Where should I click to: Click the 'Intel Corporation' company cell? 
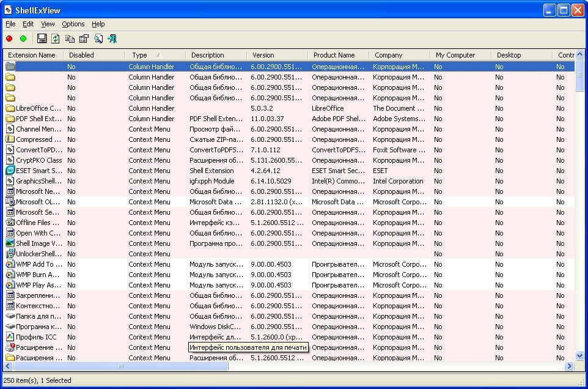tap(398, 181)
